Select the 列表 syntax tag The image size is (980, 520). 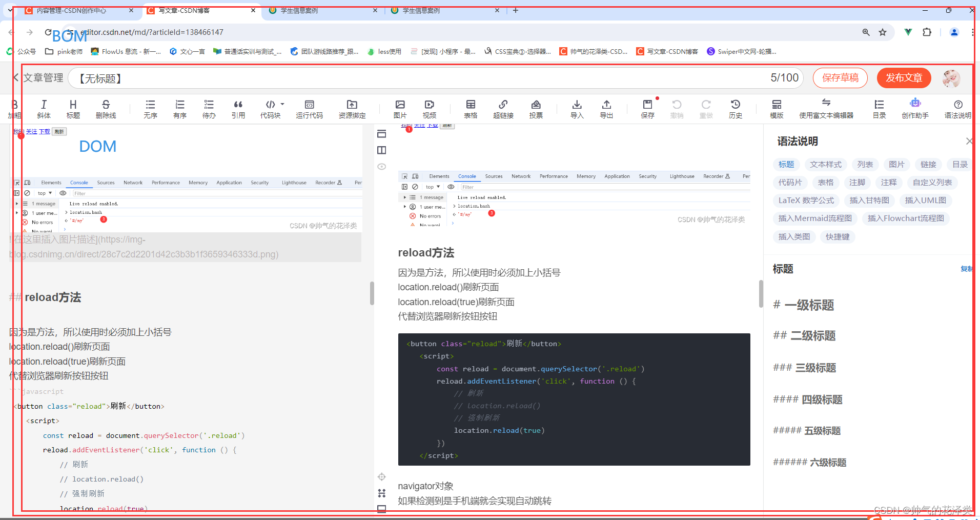865,165
